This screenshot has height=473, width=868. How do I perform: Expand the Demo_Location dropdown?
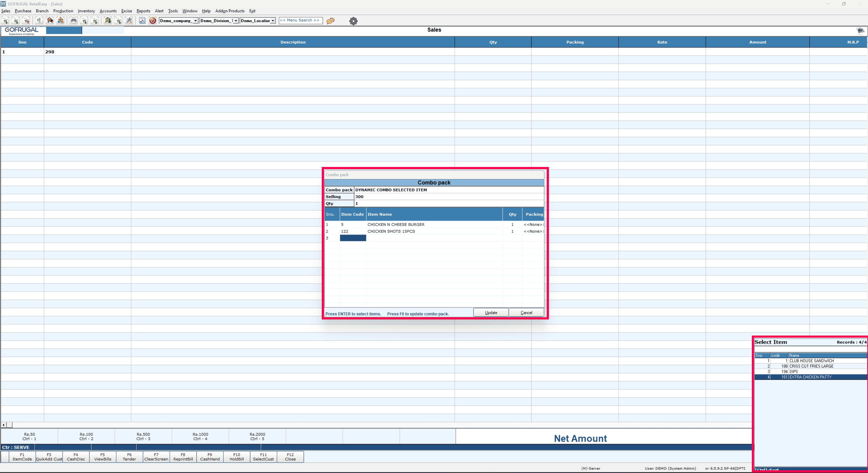pos(273,21)
